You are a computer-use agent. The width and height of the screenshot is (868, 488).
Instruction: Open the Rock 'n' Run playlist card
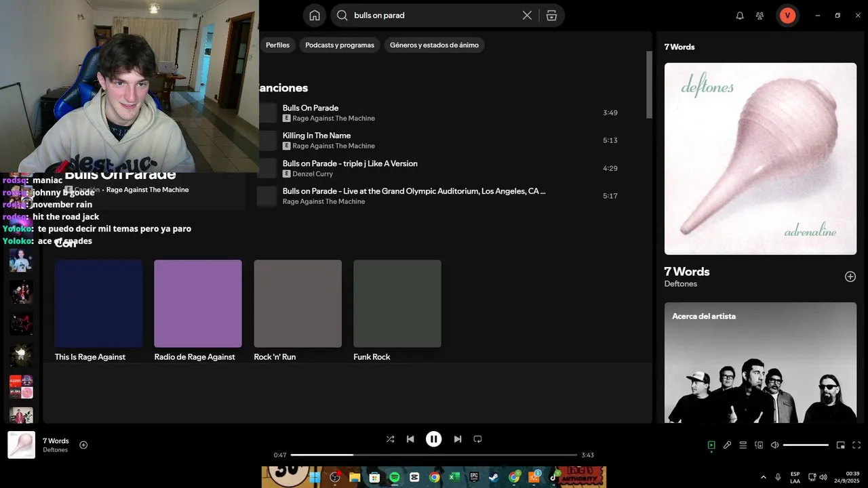[x=298, y=310]
